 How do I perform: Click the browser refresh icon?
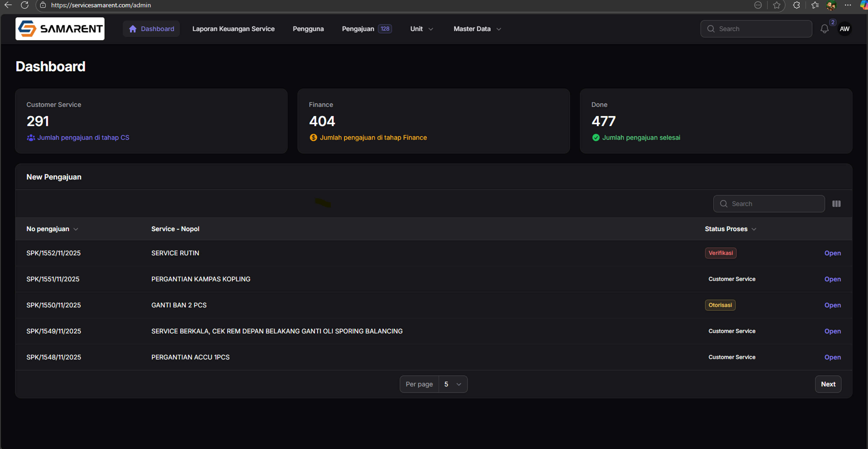pos(25,5)
